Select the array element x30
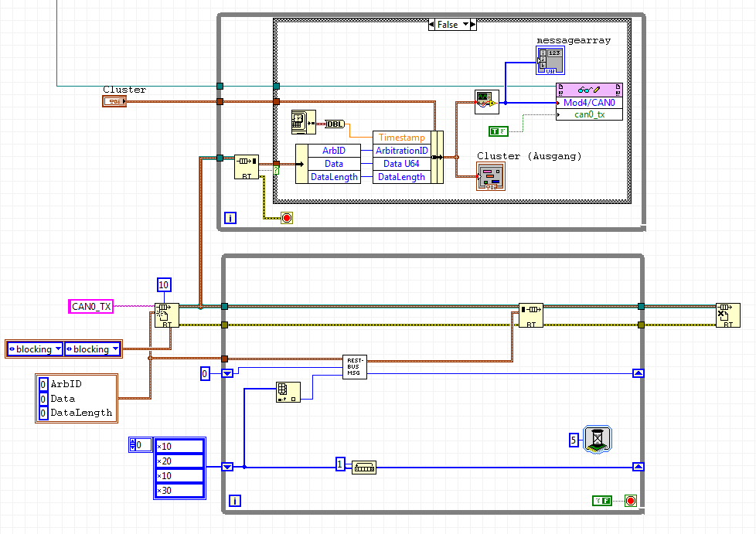The image size is (756, 534). point(180,490)
